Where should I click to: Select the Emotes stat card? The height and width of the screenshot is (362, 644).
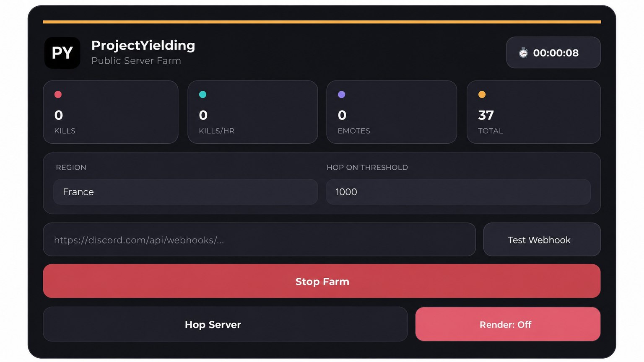coord(392,112)
